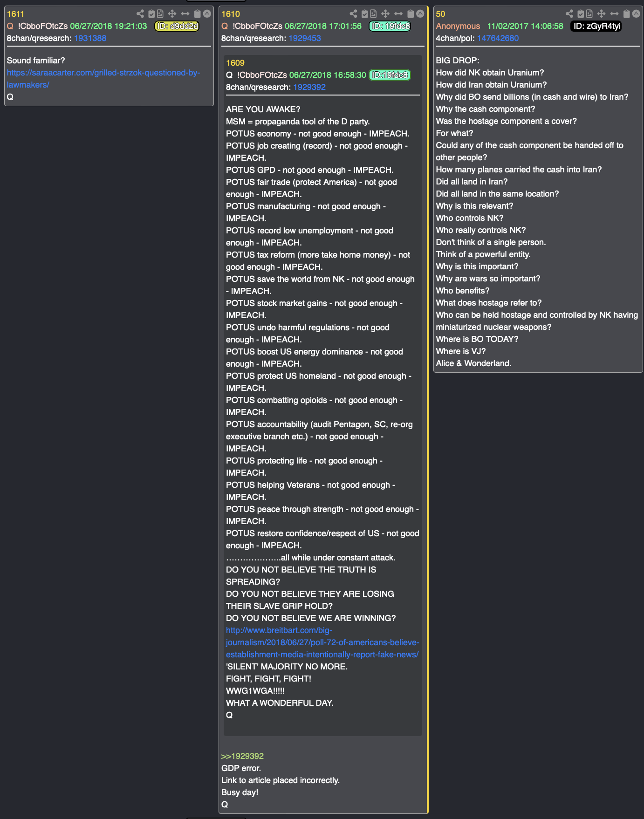Click the plain clipboard icon on post 50

(x=627, y=14)
